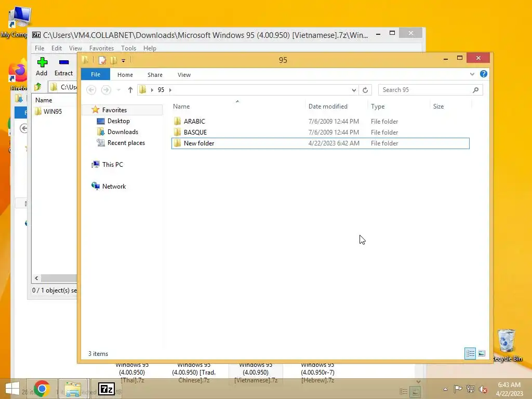This screenshot has height=399, width=532.
Task: Open Recent places in navigation pane
Action: pyautogui.click(x=126, y=143)
